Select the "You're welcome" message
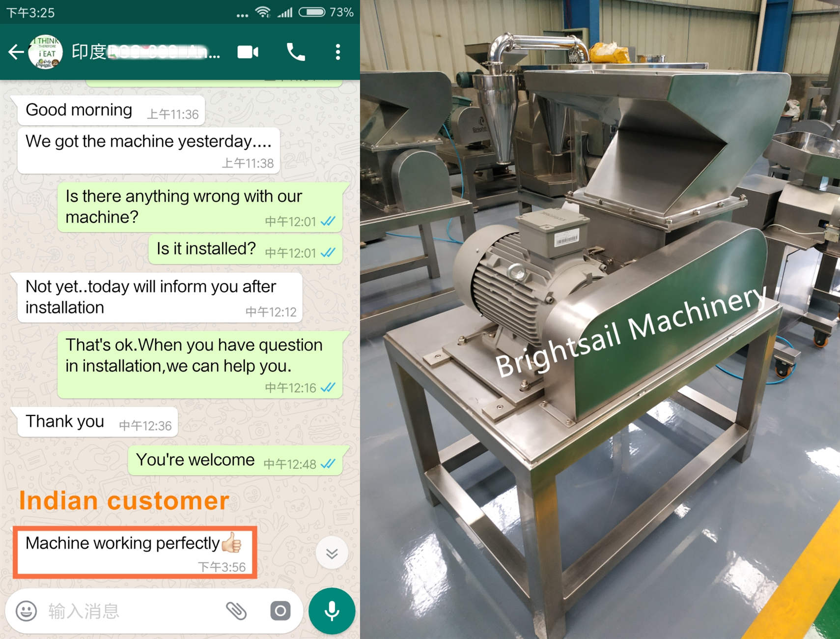The height and width of the screenshot is (639, 840). (x=235, y=461)
